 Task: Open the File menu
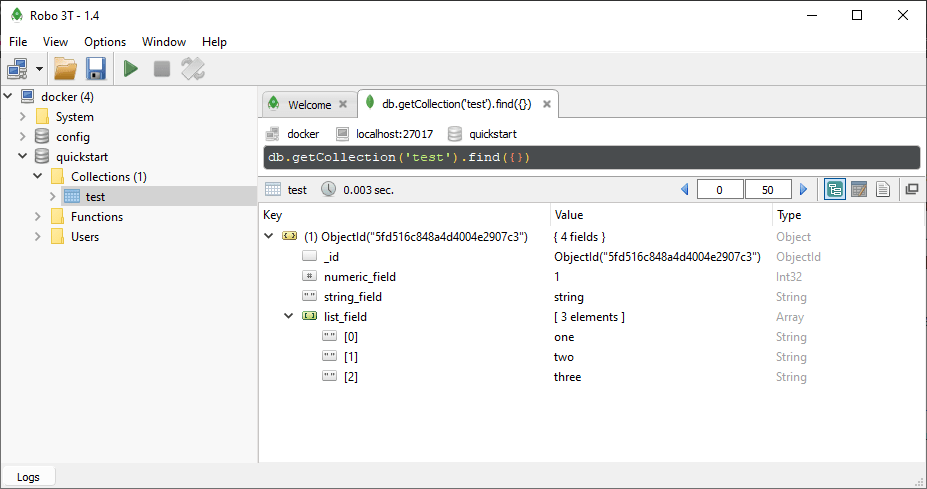tap(18, 42)
